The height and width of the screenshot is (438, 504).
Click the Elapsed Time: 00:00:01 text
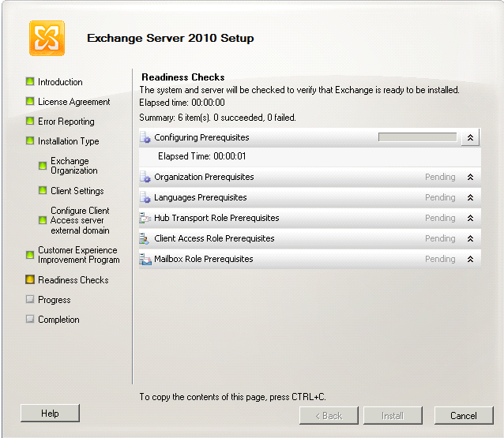(x=202, y=156)
